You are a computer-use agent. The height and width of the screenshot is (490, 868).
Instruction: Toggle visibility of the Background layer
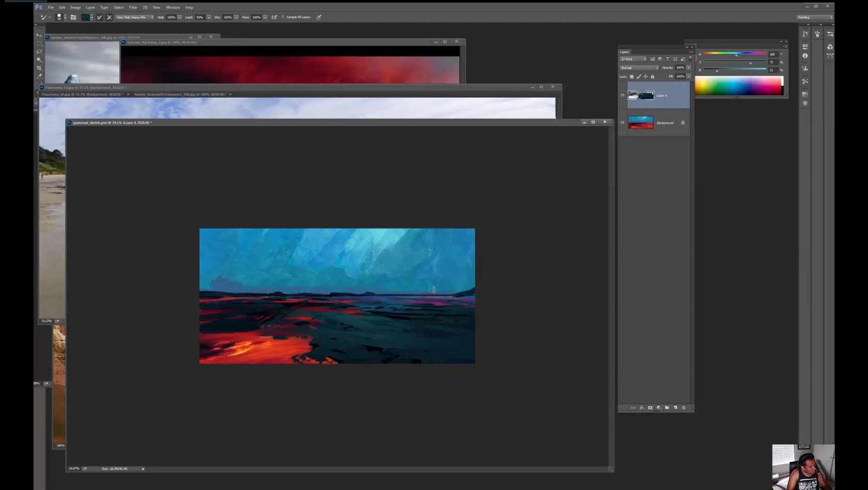click(622, 122)
